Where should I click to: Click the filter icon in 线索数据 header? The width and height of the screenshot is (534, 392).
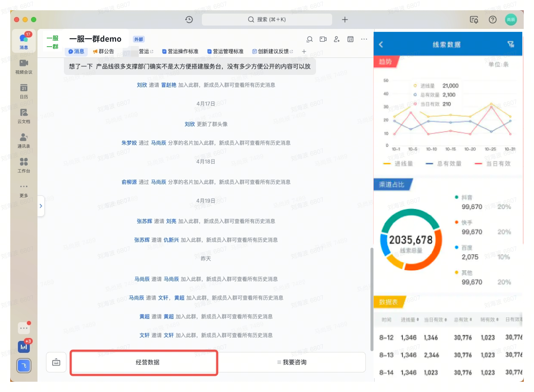point(511,44)
